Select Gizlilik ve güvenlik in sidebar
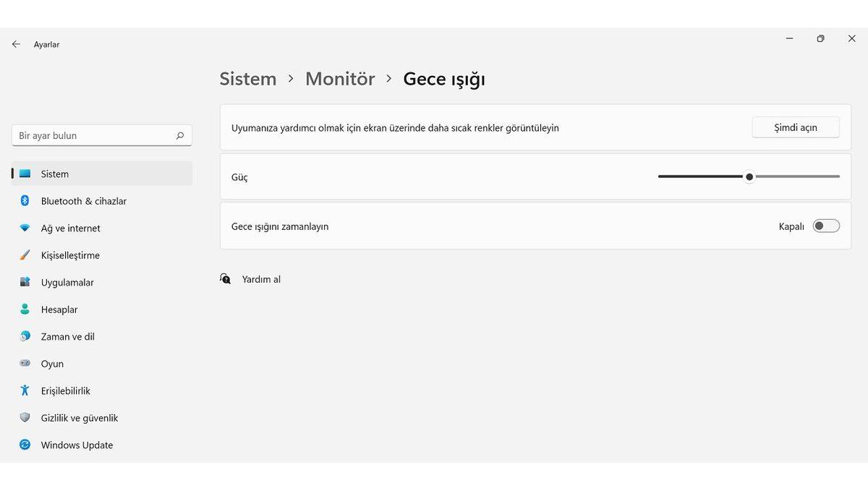Screen dimensions: 868x488 (x=79, y=418)
